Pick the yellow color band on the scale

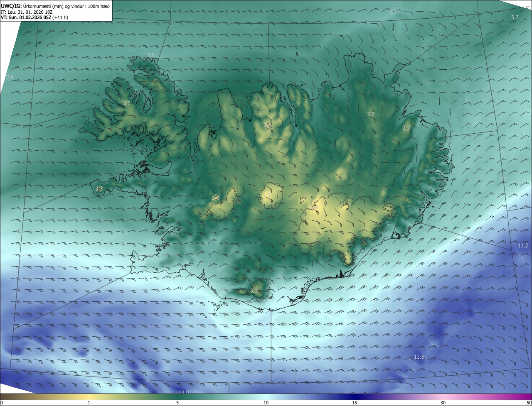[89, 396]
